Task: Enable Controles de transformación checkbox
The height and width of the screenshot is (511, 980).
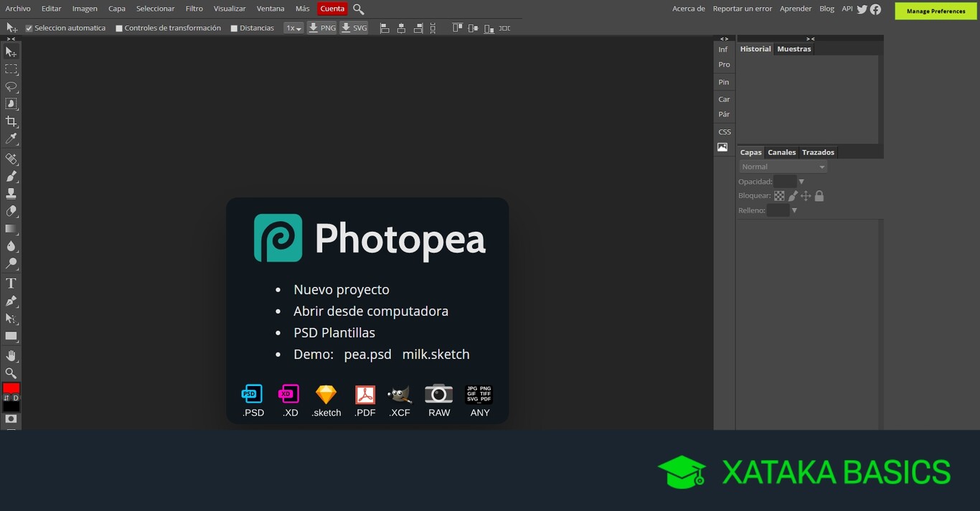Action: point(119,29)
